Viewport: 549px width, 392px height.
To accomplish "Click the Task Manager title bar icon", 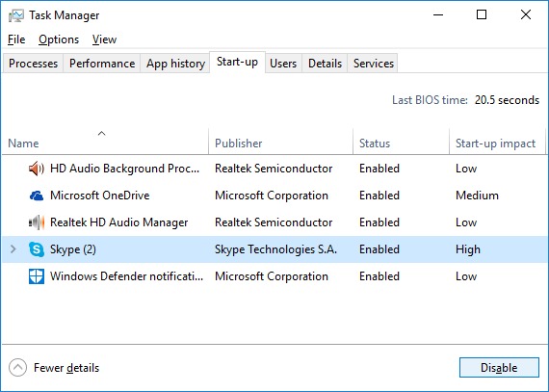I will point(16,15).
